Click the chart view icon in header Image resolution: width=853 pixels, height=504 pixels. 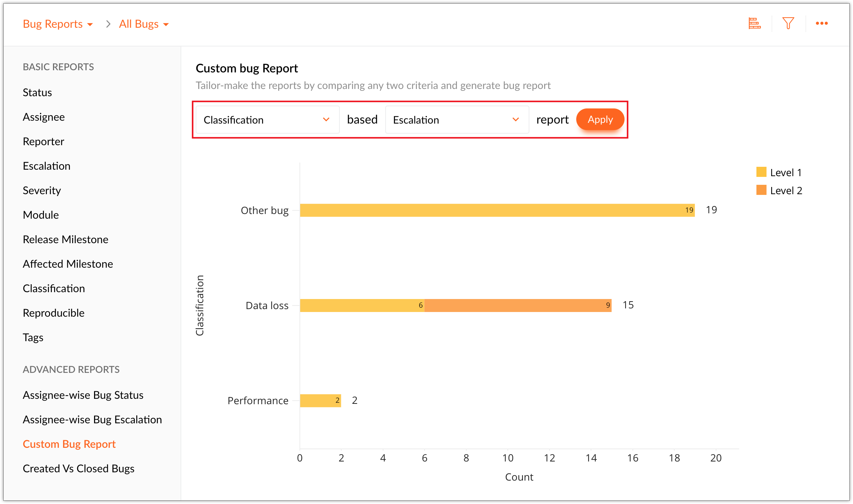click(754, 24)
